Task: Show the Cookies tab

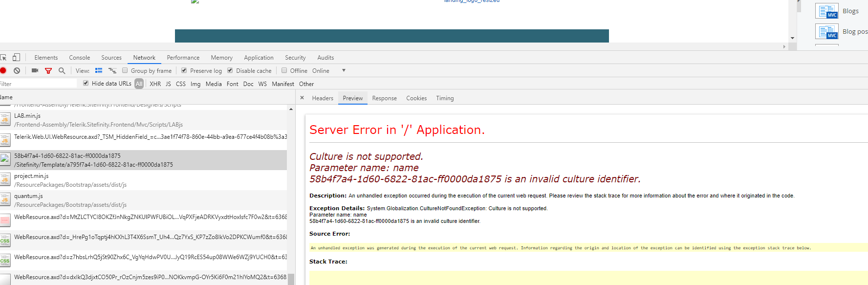Action: 416,98
